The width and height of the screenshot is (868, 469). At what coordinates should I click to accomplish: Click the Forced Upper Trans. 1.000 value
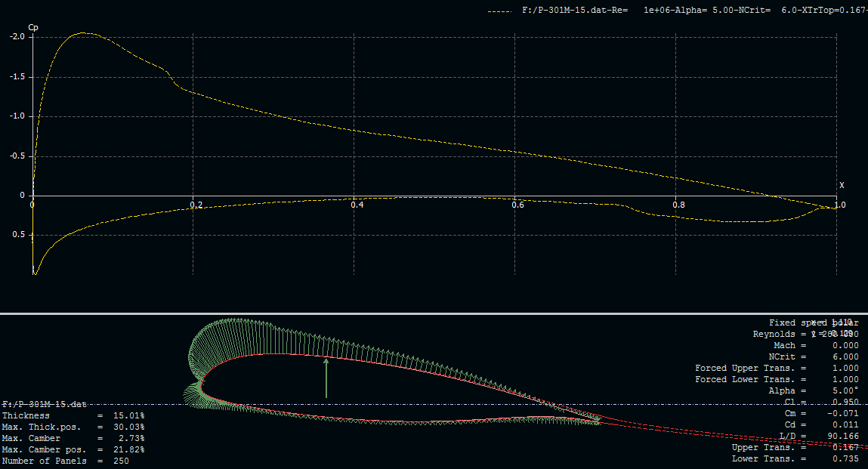[845, 368]
